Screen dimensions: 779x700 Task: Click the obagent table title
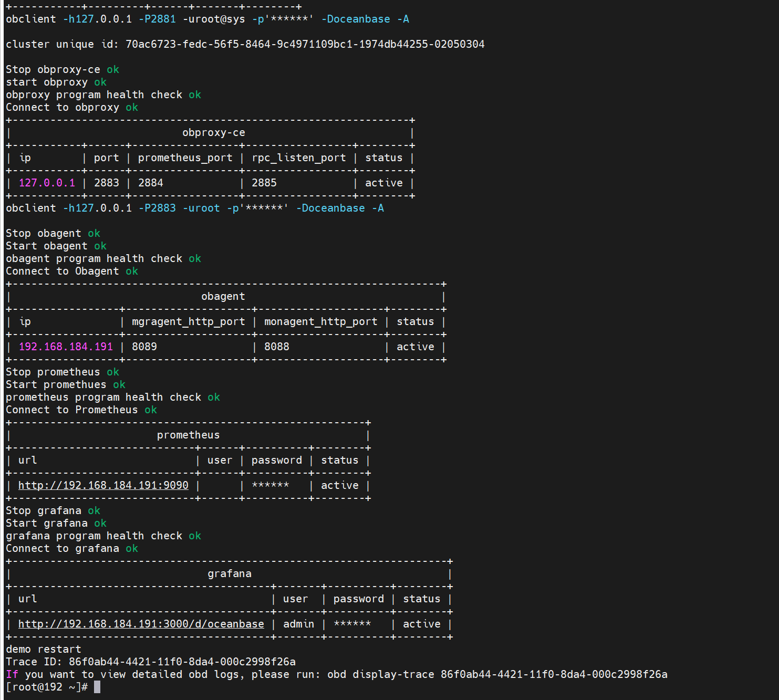click(223, 296)
